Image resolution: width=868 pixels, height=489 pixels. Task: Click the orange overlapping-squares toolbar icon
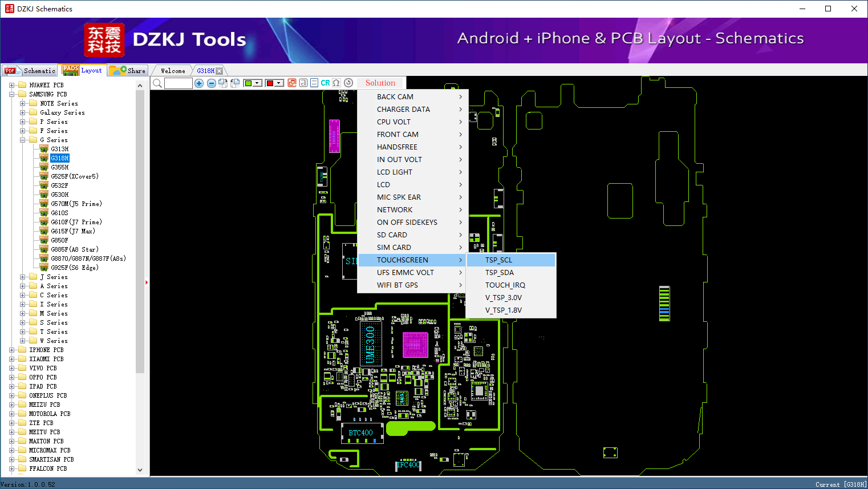pyautogui.click(x=292, y=83)
